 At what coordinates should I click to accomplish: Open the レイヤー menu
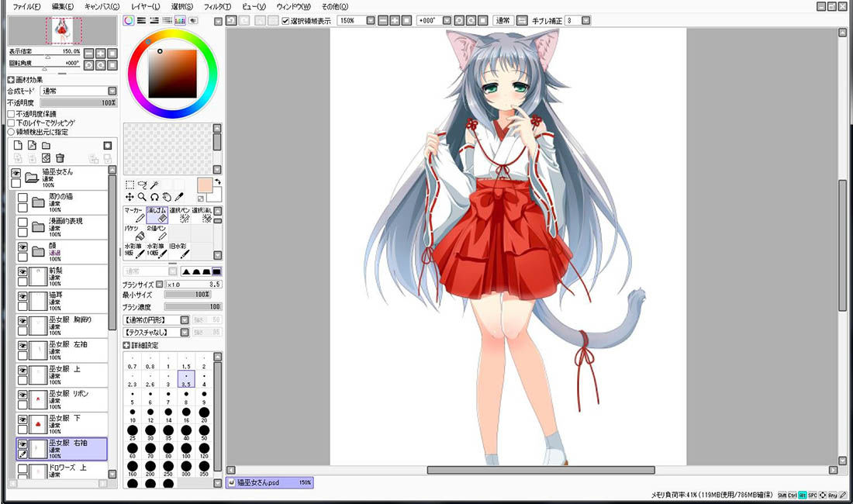pos(145,6)
